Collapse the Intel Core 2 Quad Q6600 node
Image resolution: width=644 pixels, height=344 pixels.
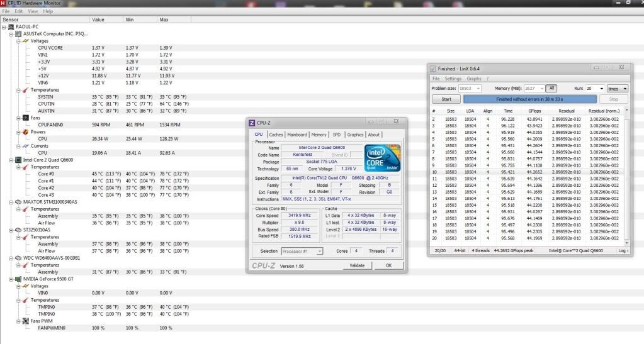pyautogui.click(x=11, y=160)
